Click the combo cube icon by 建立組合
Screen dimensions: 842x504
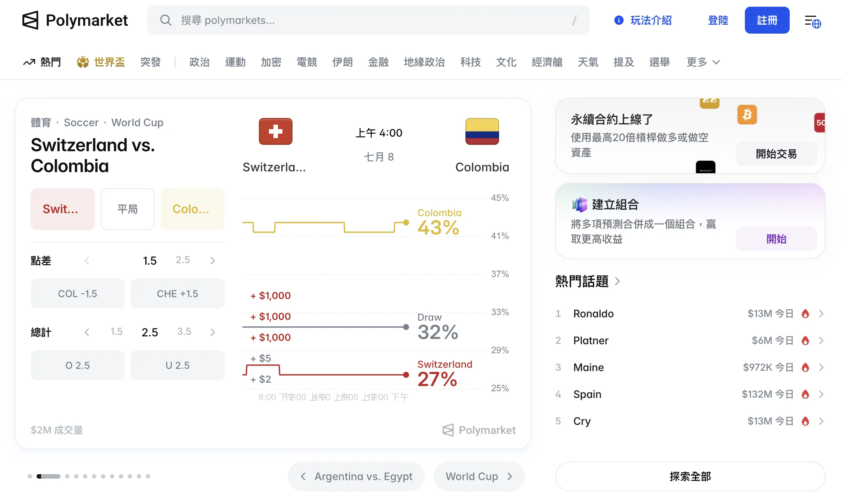pyautogui.click(x=580, y=205)
